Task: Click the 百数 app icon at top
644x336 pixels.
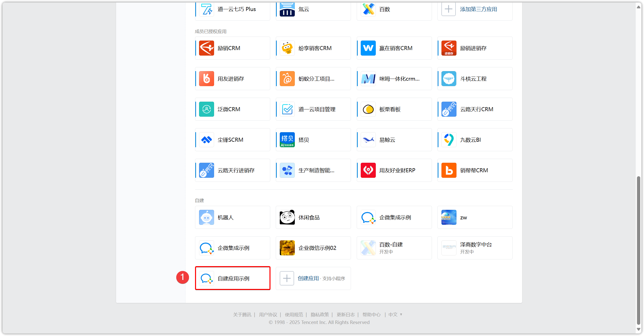Action: pos(368,9)
